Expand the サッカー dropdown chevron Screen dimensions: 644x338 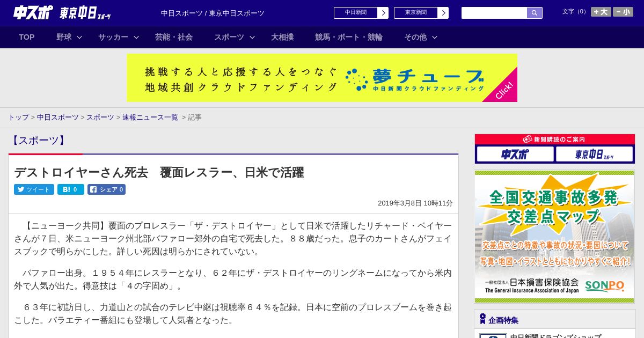pos(136,37)
